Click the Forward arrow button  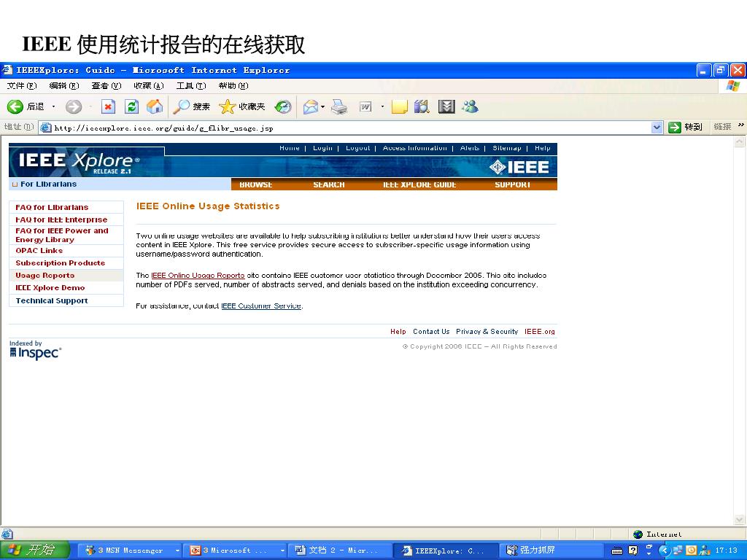coord(74,106)
